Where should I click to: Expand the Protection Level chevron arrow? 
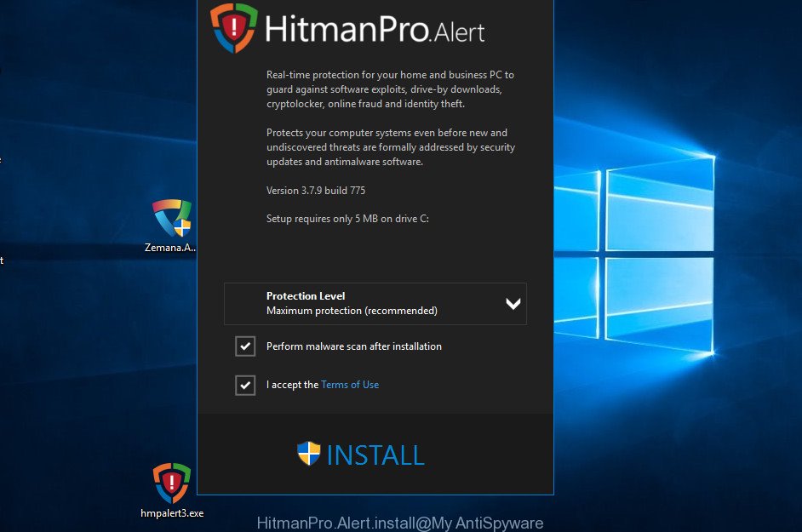[513, 304]
